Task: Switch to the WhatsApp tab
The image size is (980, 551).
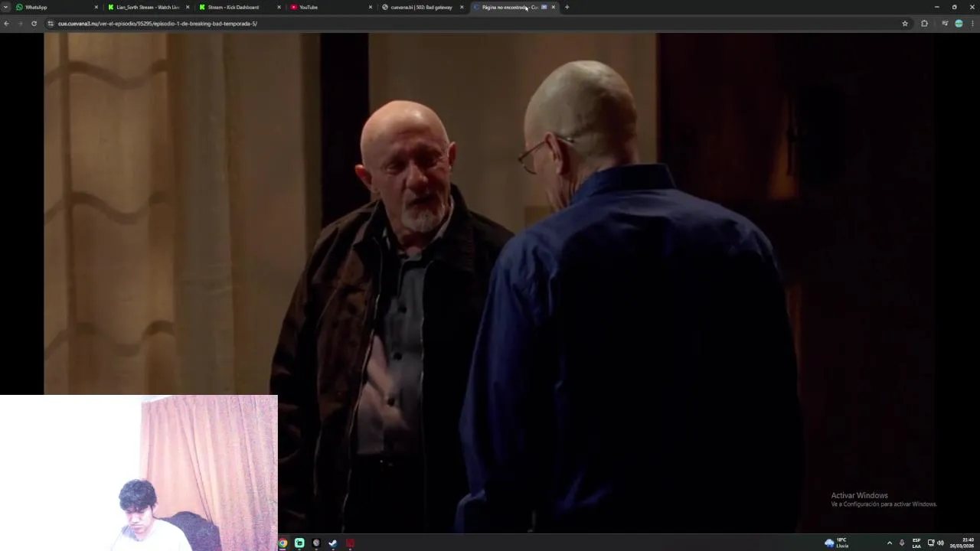Action: click(x=57, y=7)
